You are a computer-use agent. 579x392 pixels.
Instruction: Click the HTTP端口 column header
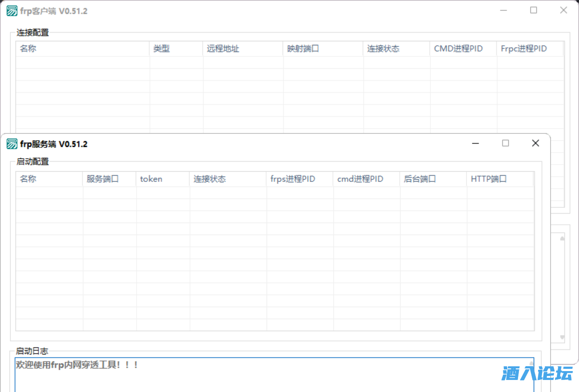point(500,179)
